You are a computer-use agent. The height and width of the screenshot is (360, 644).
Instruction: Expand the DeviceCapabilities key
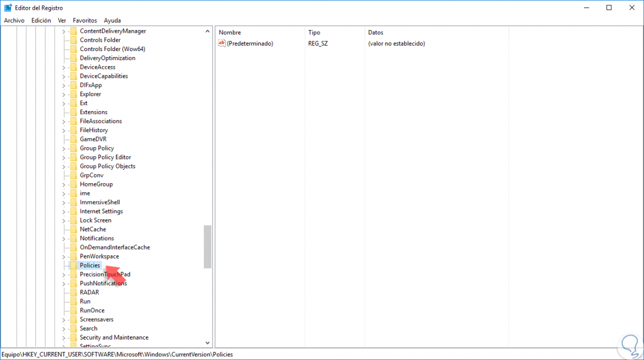point(63,76)
